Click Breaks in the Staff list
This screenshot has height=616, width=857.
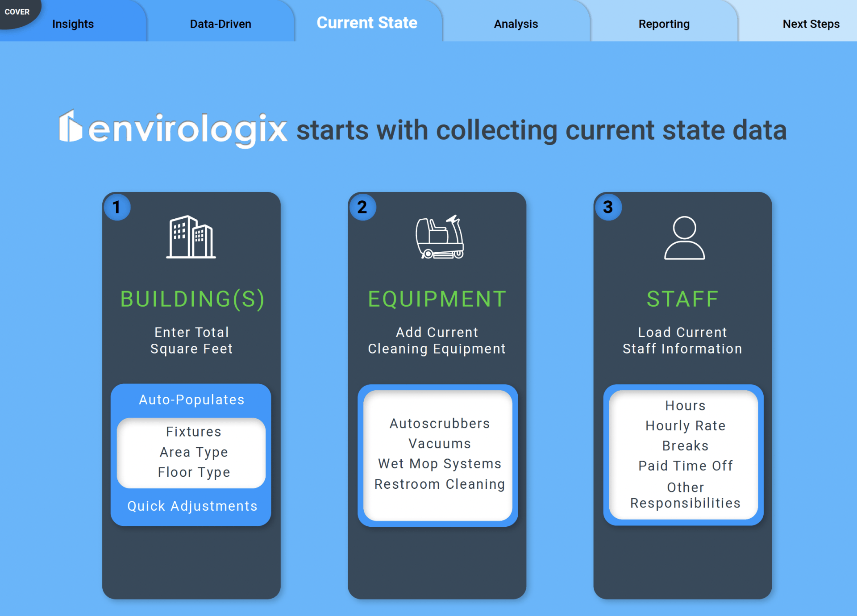[x=685, y=445]
